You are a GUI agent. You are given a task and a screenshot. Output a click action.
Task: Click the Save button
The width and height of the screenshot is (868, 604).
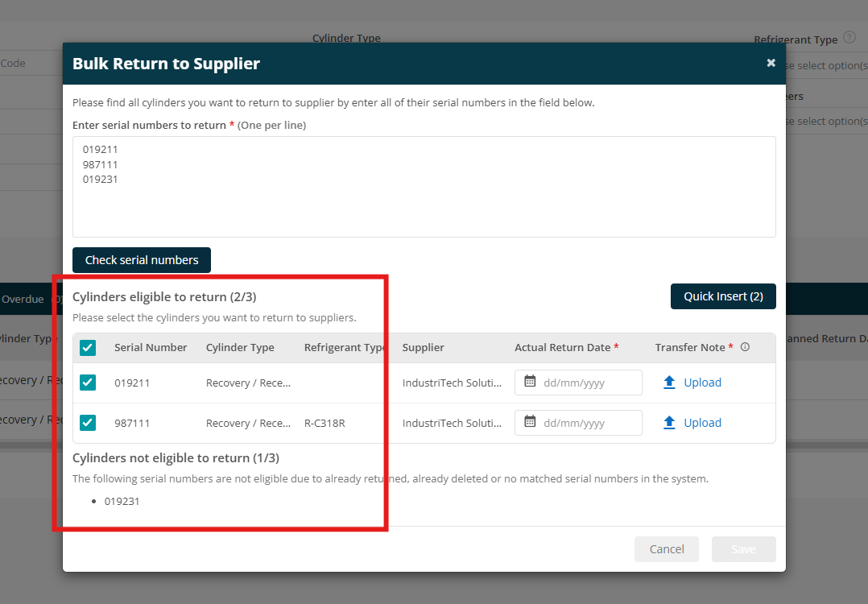(743, 549)
